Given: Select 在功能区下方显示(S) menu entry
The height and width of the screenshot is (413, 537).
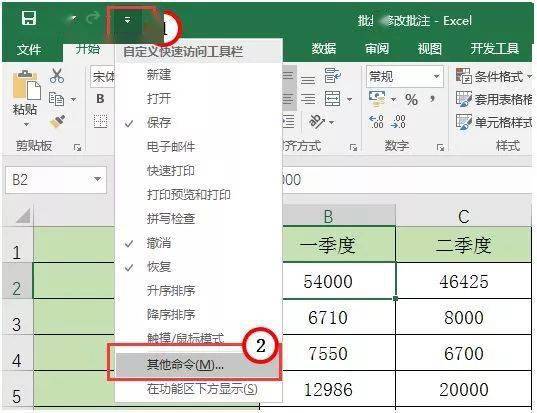Looking at the screenshot, I should (199, 389).
